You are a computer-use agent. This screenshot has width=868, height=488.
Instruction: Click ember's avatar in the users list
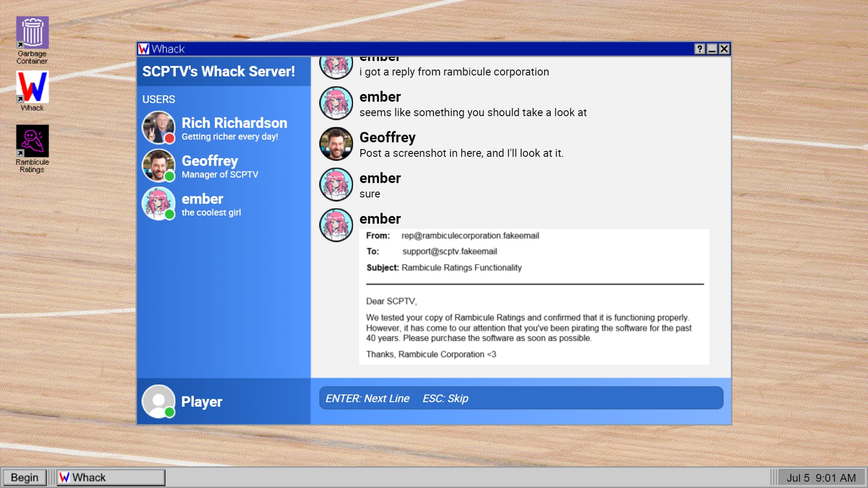tap(158, 204)
